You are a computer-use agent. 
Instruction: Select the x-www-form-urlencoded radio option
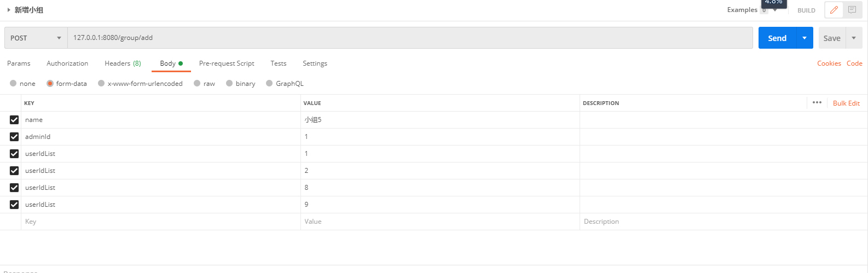pos(101,84)
